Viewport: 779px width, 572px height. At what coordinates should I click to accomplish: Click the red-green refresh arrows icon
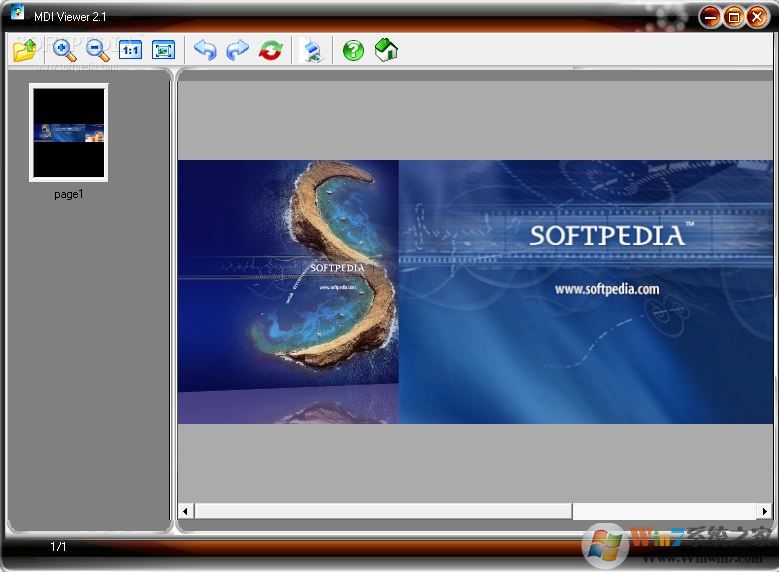271,50
